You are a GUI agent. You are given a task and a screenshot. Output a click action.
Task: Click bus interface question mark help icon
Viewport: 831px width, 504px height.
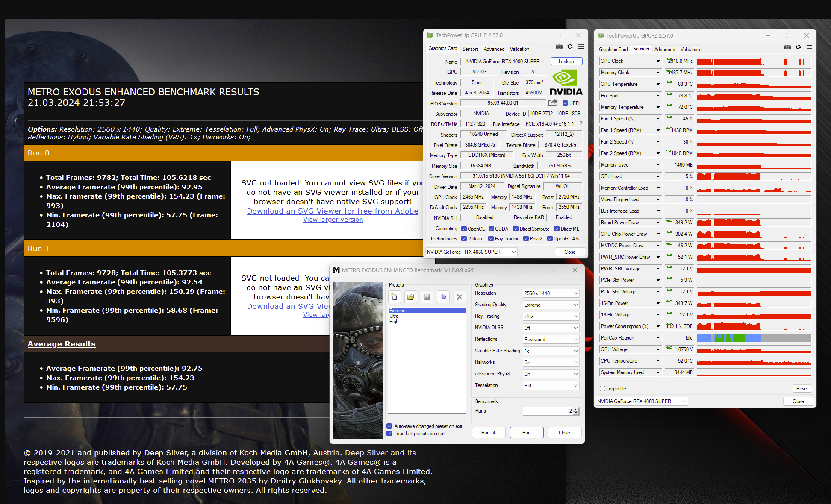click(x=581, y=124)
